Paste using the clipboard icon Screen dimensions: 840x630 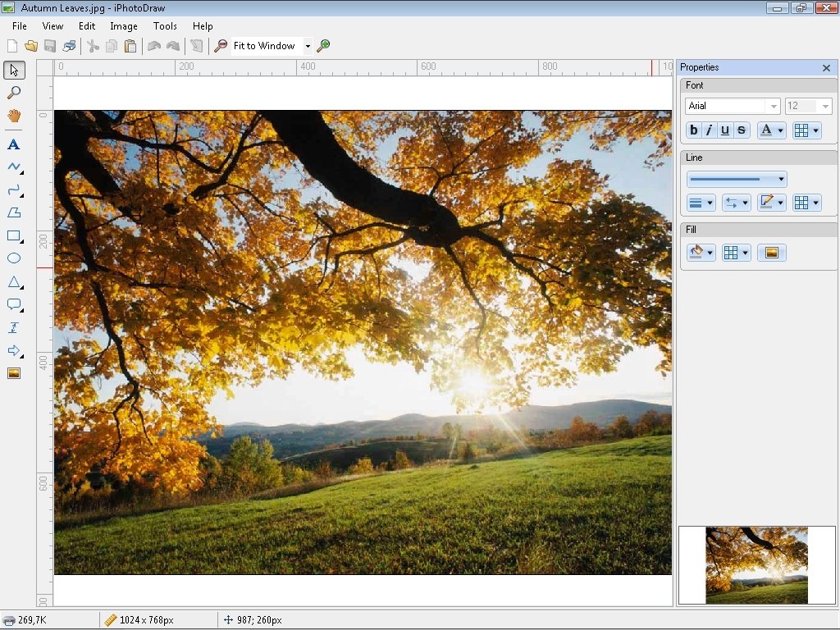click(x=130, y=46)
